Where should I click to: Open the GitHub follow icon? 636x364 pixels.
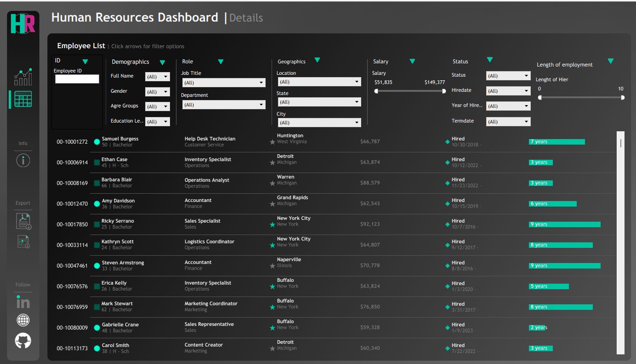click(x=23, y=341)
